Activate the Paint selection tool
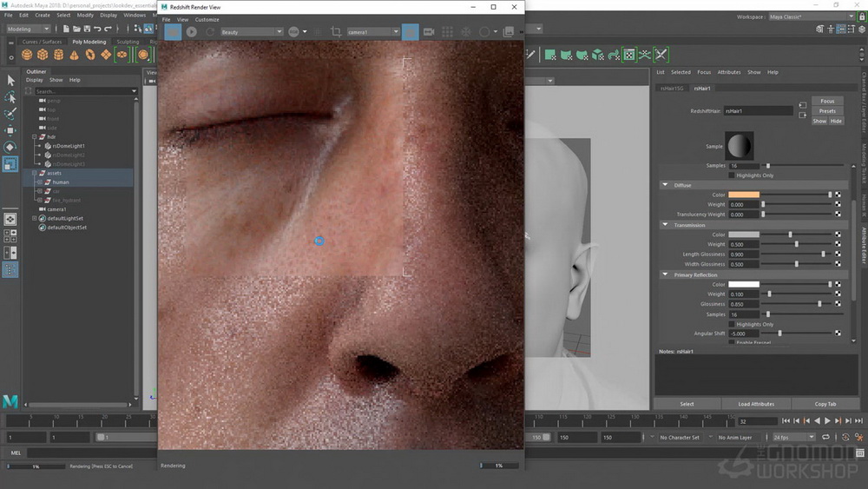 point(10,114)
